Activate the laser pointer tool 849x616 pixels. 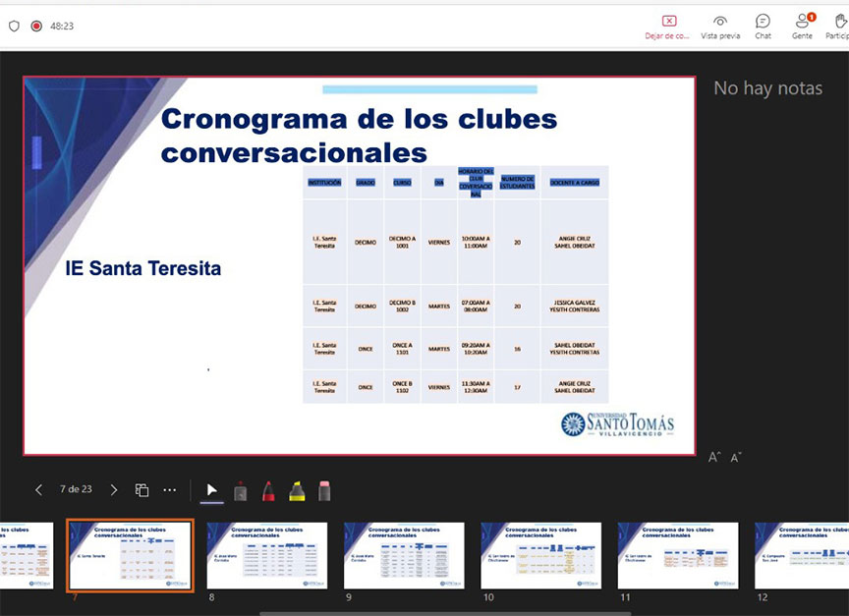click(240, 490)
